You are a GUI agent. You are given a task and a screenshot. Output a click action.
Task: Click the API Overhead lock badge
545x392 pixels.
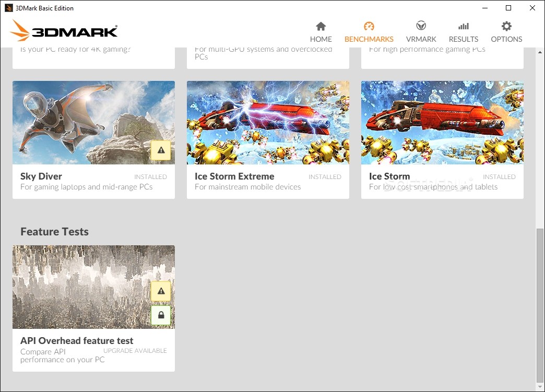click(x=161, y=315)
